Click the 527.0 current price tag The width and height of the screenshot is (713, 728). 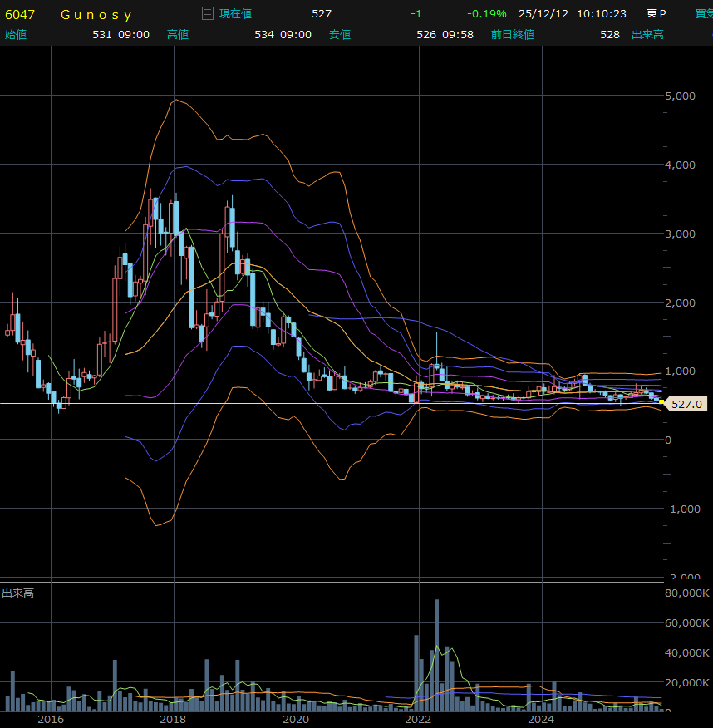pos(686,405)
